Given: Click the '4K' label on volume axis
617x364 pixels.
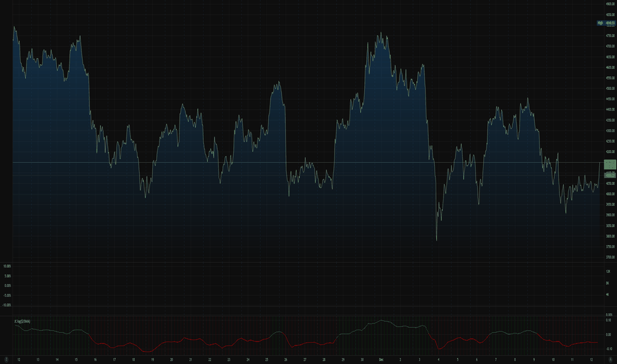Looking at the screenshot, I should pyautogui.click(x=608, y=295).
